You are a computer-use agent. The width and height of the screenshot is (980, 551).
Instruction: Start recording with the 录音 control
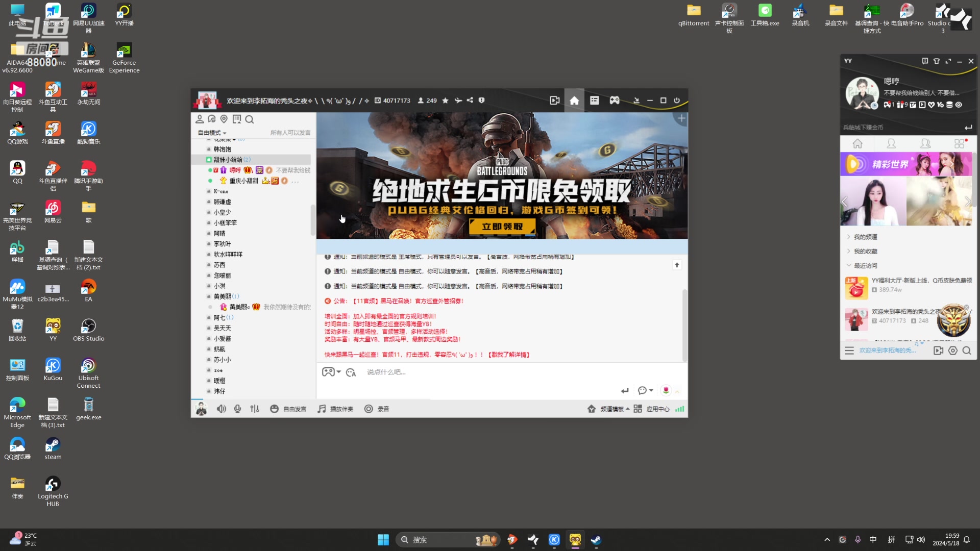[x=377, y=408]
